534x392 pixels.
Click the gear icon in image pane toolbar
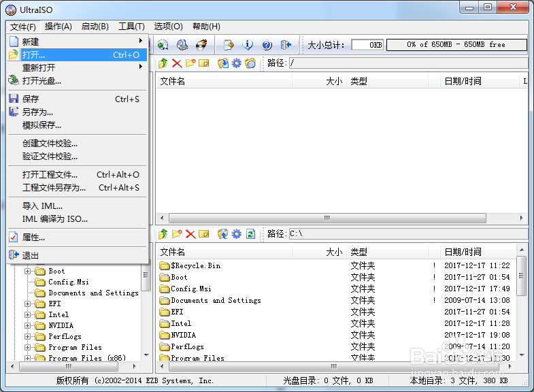point(236,63)
